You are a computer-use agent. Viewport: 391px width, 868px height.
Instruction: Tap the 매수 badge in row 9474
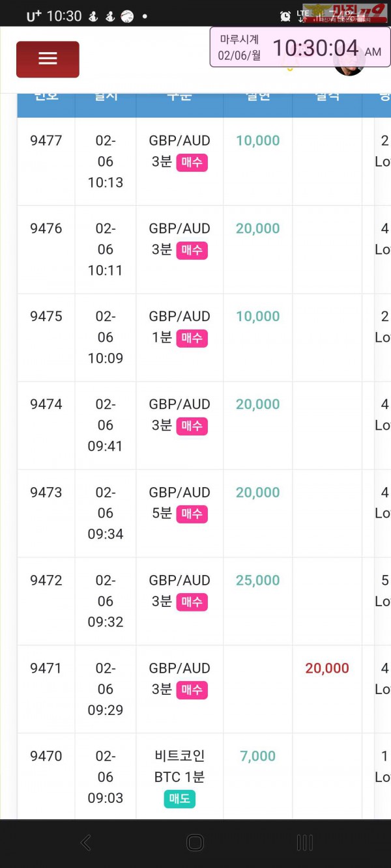[x=192, y=426]
